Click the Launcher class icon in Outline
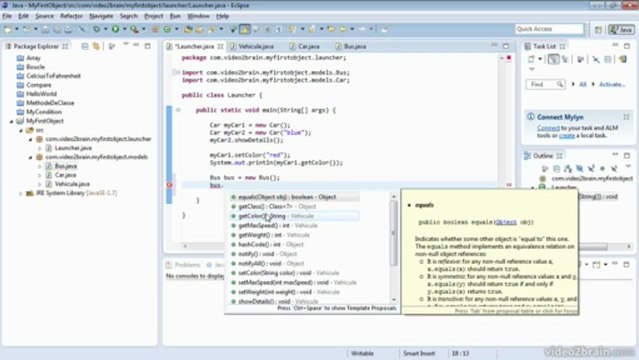The image size is (639, 360). [542, 187]
